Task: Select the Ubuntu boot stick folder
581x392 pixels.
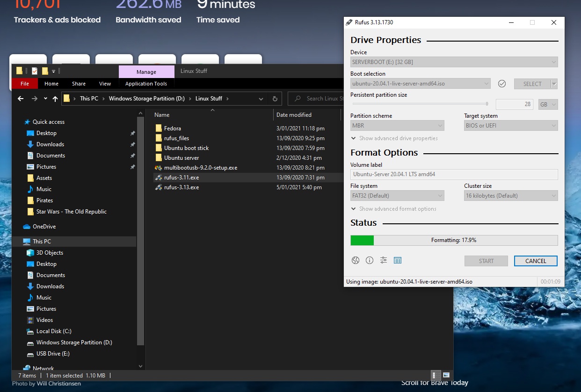Action: tap(186, 148)
